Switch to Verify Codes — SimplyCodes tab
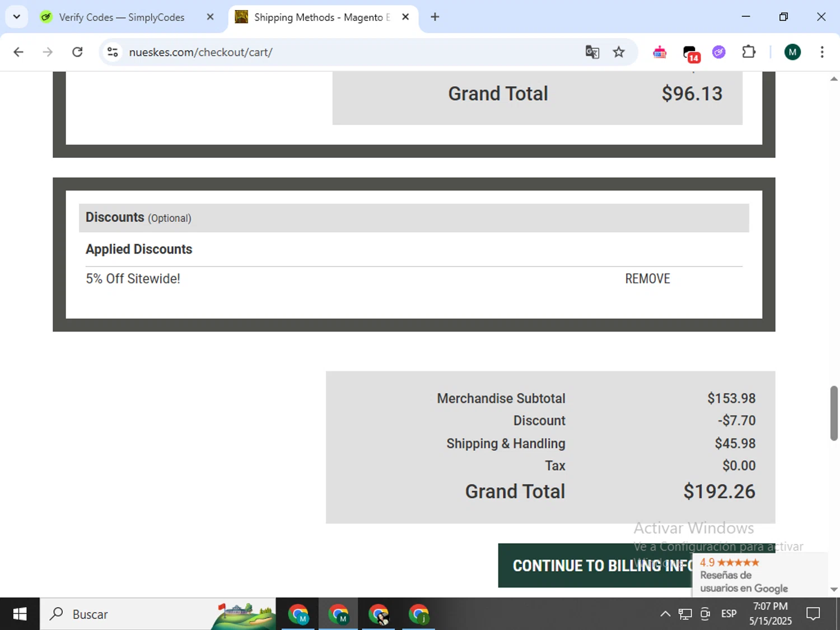 [x=122, y=17]
